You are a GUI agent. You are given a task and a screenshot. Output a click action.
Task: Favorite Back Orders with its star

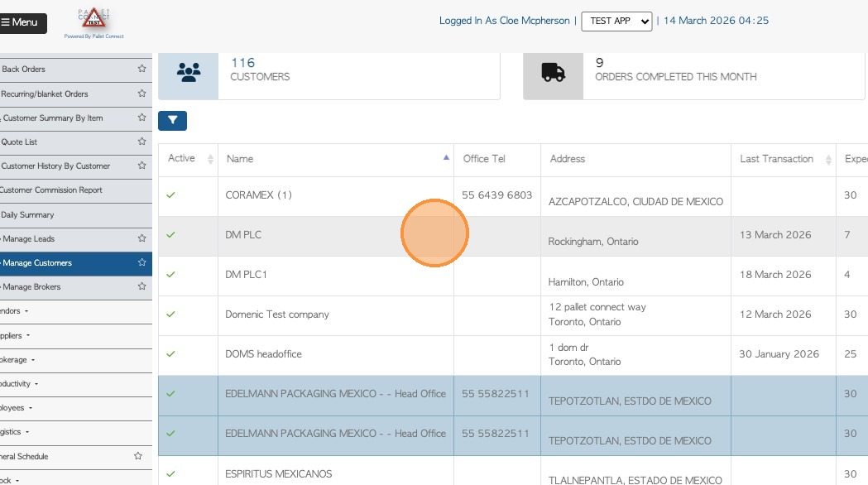tap(141, 69)
